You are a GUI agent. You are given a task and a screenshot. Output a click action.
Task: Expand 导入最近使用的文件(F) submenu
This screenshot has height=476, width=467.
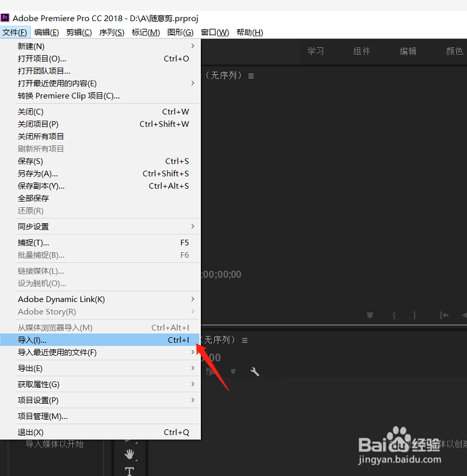pos(100,353)
